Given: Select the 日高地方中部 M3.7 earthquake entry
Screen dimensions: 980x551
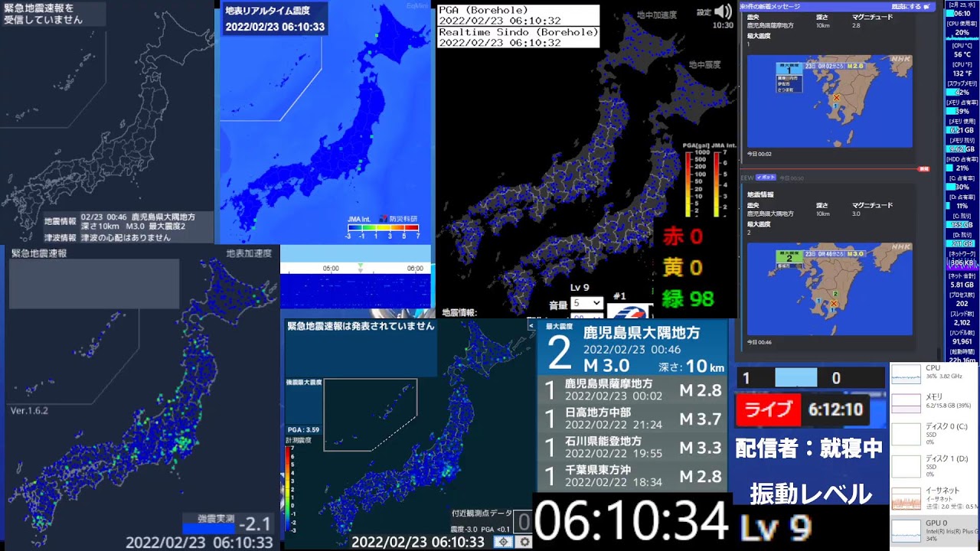Looking at the screenshot, I should point(632,418).
